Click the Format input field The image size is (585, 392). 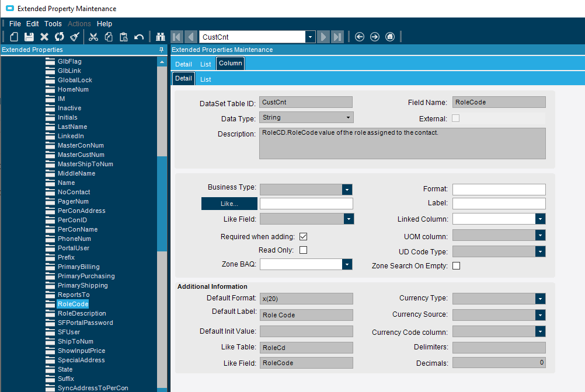coord(499,190)
